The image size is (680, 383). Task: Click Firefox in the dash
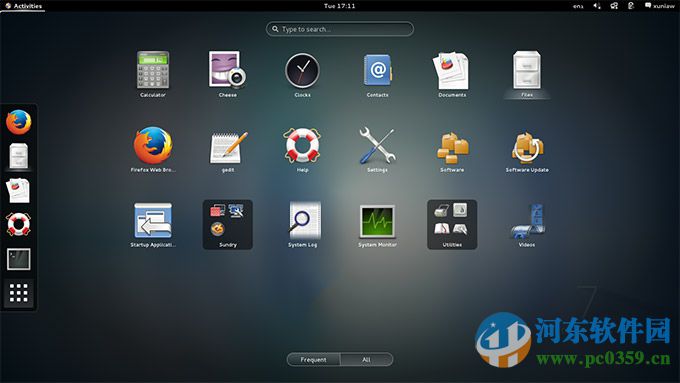pos(19,122)
